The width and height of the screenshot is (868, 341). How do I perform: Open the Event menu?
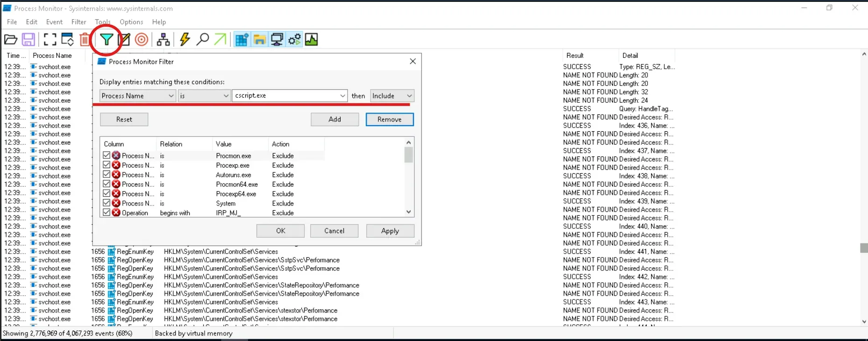(x=54, y=22)
